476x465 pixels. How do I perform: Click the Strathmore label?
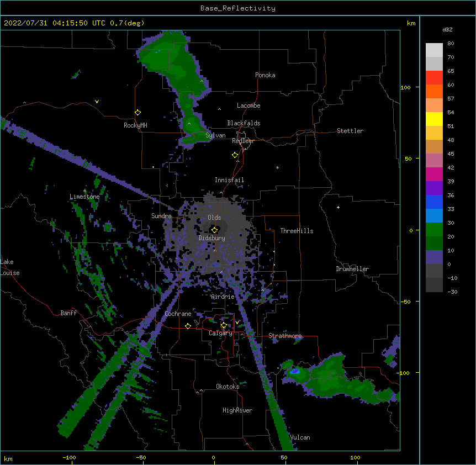coord(285,336)
